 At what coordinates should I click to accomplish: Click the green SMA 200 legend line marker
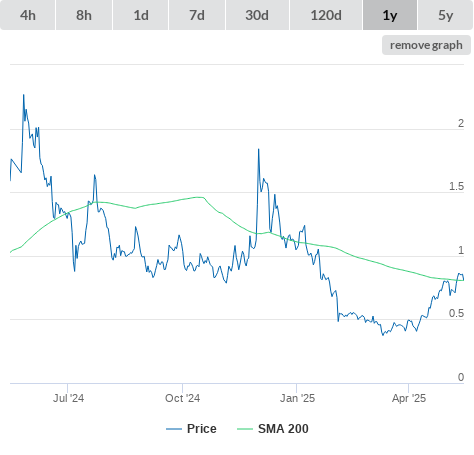245,429
